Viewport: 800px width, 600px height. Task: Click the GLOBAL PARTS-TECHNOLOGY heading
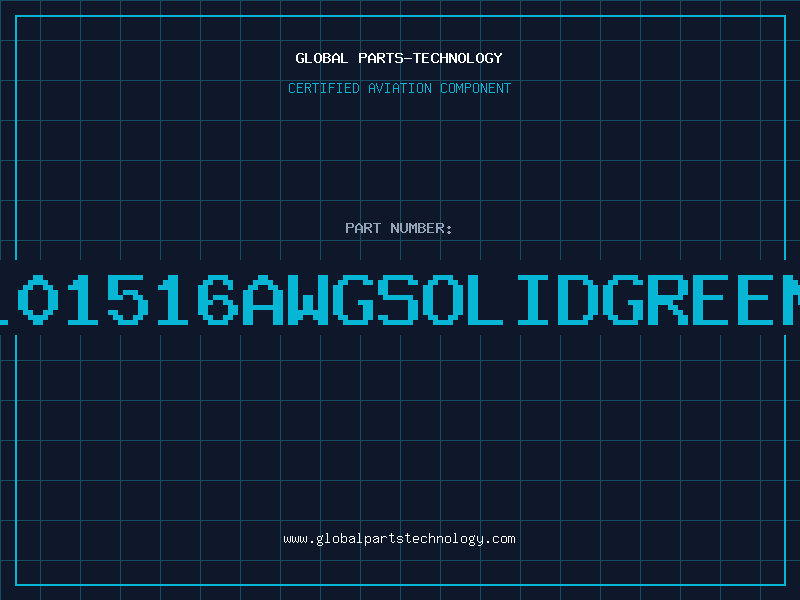399,59
